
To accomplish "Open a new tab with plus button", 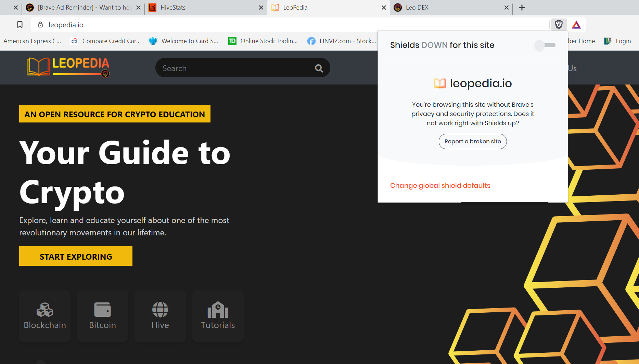I will (522, 8).
